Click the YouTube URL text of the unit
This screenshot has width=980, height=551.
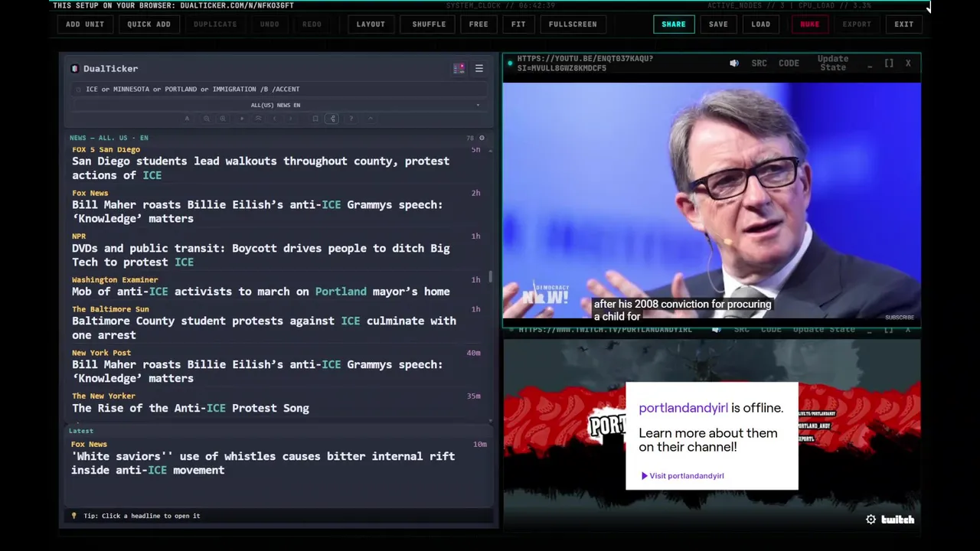pyautogui.click(x=585, y=64)
